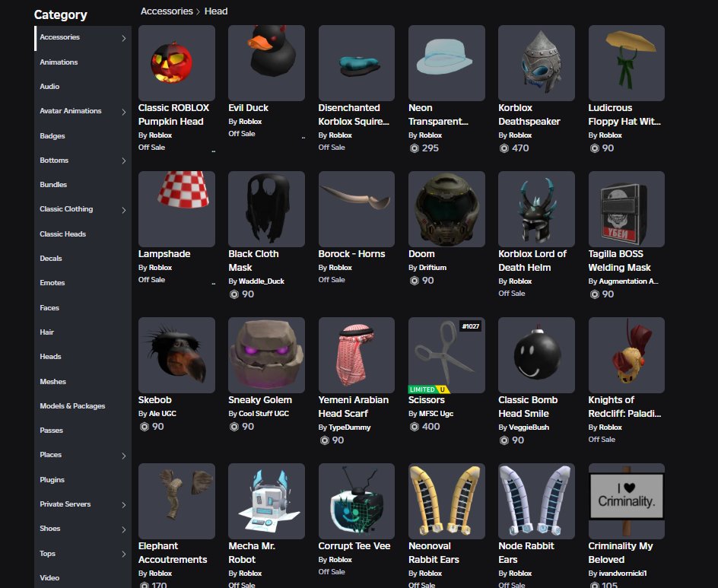This screenshot has width=718, height=588.
Task: Select the Animations category
Action: (x=59, y=62)
